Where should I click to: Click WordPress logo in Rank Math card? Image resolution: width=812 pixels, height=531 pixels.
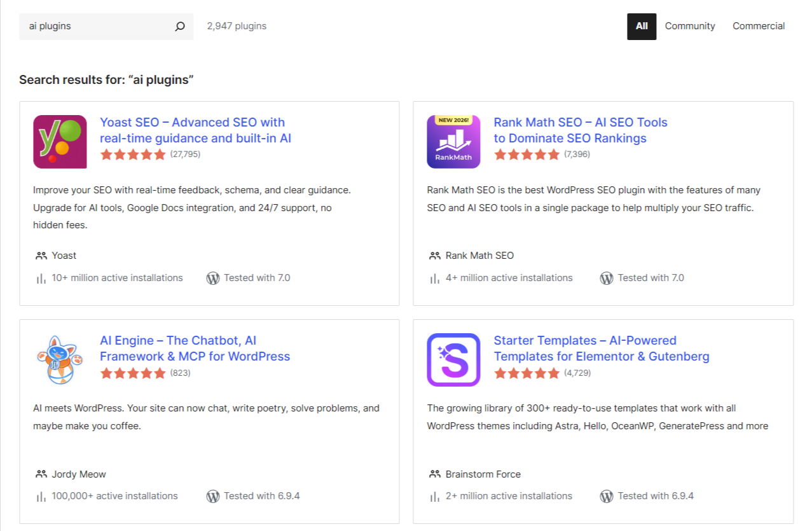point(607,278)
